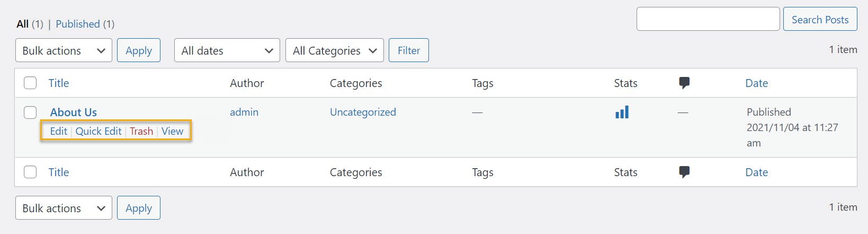
Task: Click the Filter button
Action: tap(408, 50)
